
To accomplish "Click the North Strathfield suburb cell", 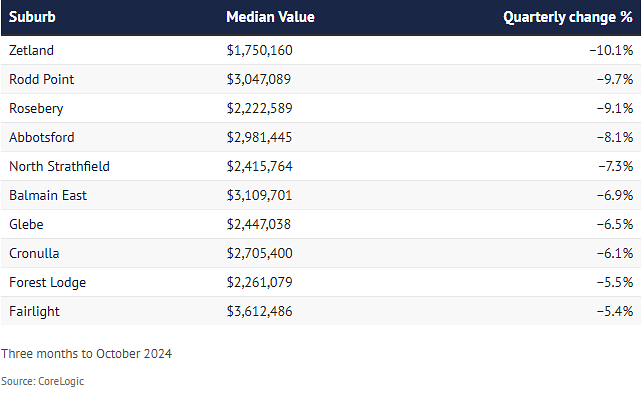I will tap(59, 167).
